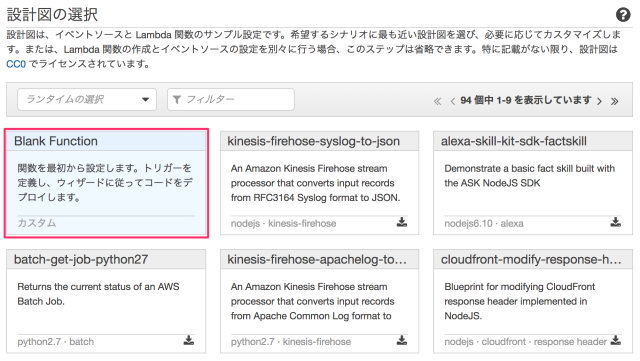Click the 設計図の選択 page heading
640x361 pixels.
(52, 14)
